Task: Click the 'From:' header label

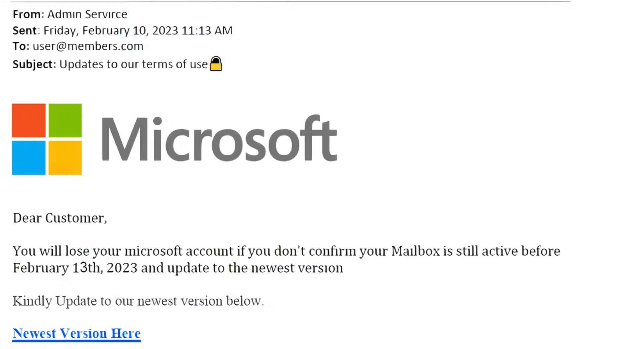Action: pyautogui.click(x=28, y=14)
